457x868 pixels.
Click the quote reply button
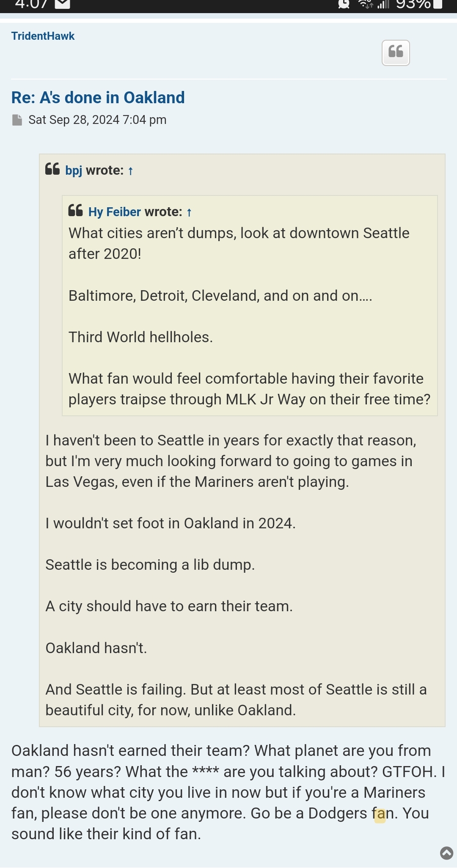click(x=396, y=52)
